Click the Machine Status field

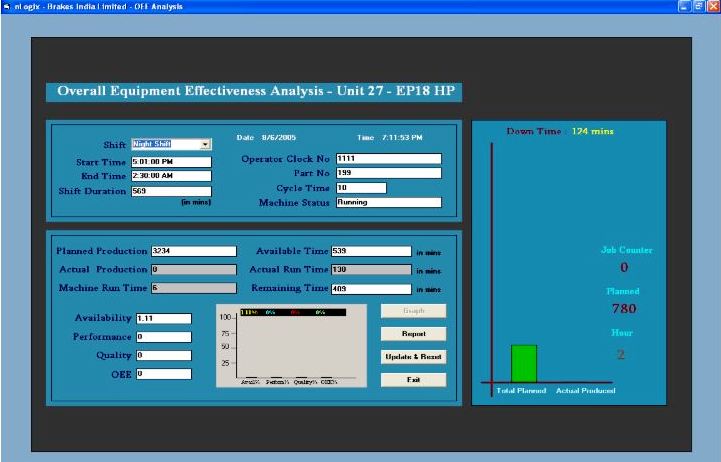[x=389, y=202]
